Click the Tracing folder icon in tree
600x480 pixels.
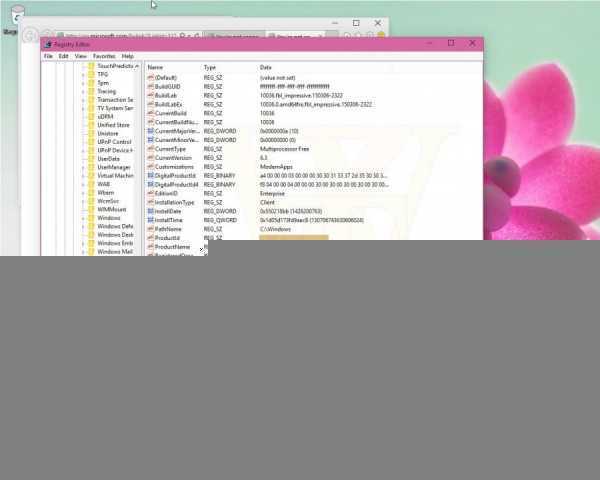(91, 91)
